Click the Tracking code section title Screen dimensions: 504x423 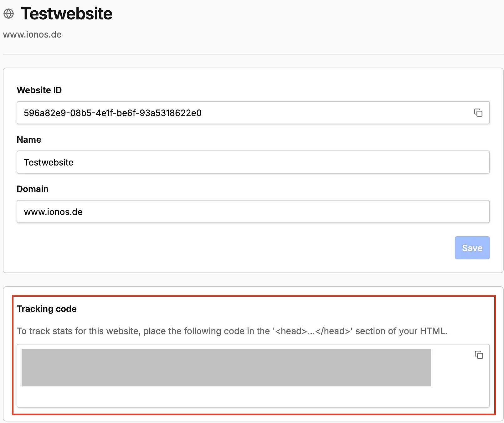[x=47, y=309]
